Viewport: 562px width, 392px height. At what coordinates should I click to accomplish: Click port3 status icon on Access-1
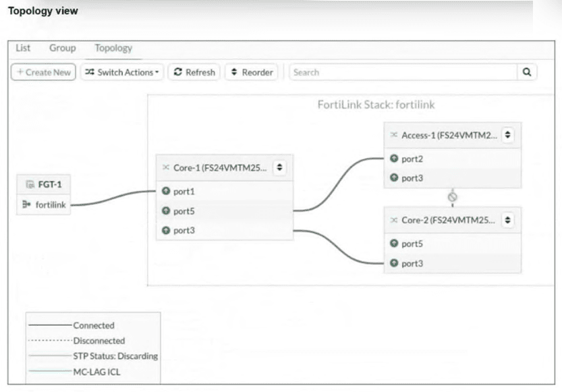click(x=393, y=178)
